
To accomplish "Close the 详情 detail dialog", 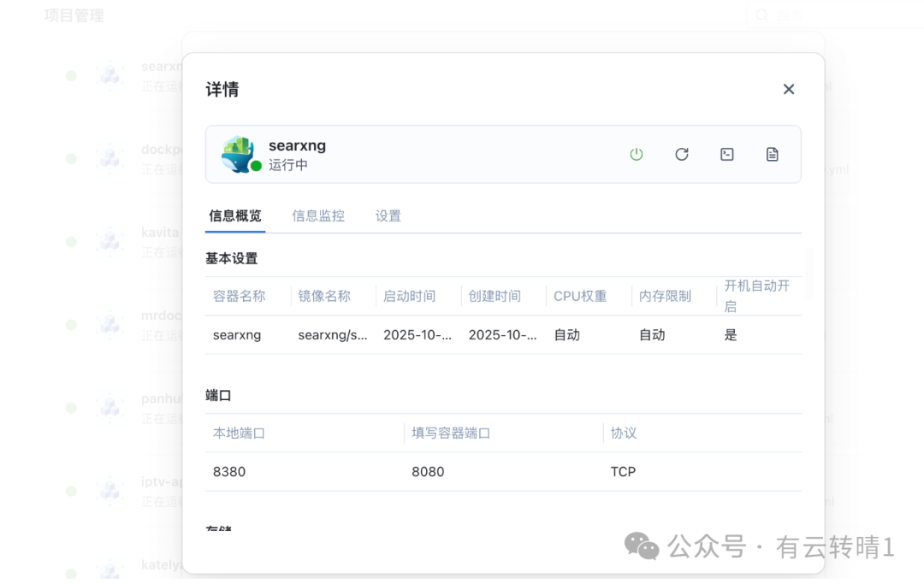I will click(x=788, y=89).
